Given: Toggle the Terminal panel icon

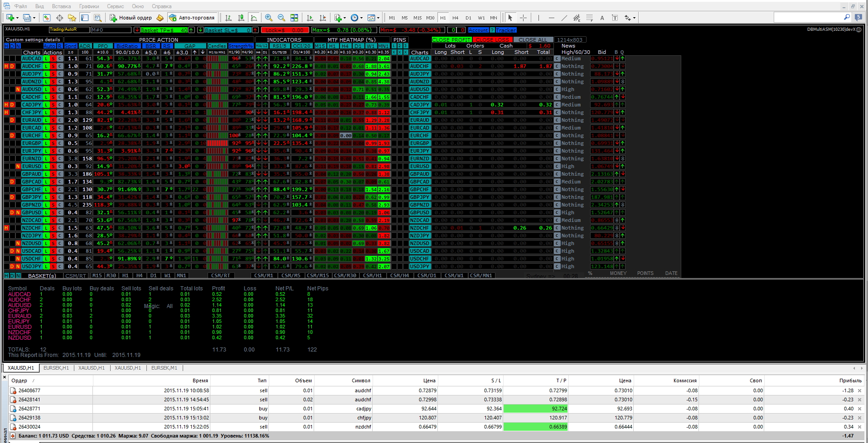Looking at the screenshot, I should [85, 18].
